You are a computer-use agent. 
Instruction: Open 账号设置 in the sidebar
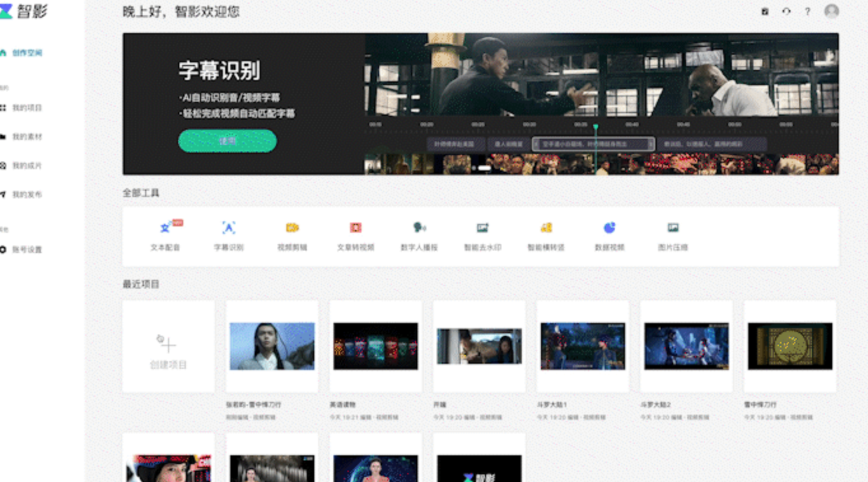click(22, 250)
